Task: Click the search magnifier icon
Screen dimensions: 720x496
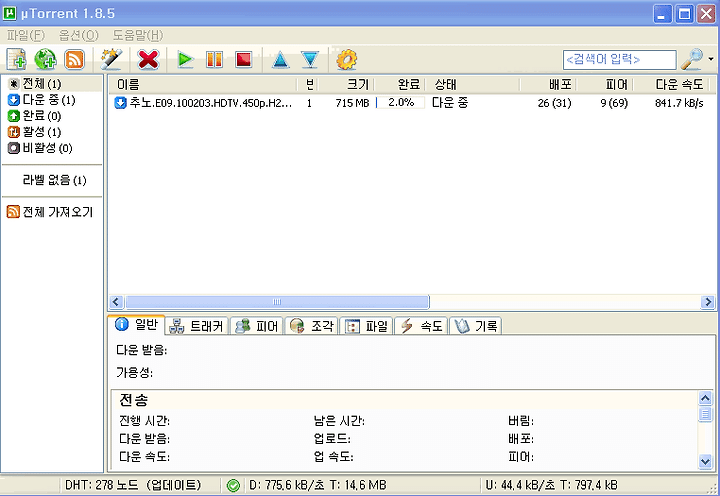Action: (692, 59)
